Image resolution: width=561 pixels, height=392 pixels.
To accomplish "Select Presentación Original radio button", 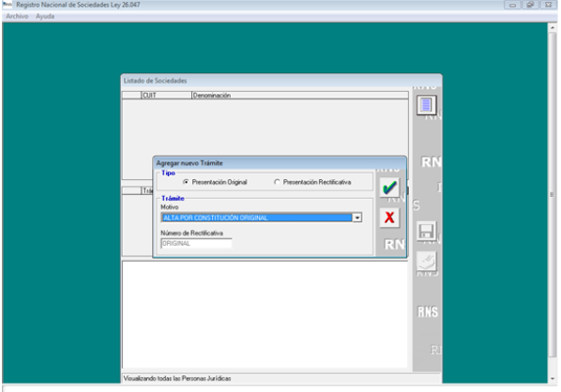I will coord(186,182).
